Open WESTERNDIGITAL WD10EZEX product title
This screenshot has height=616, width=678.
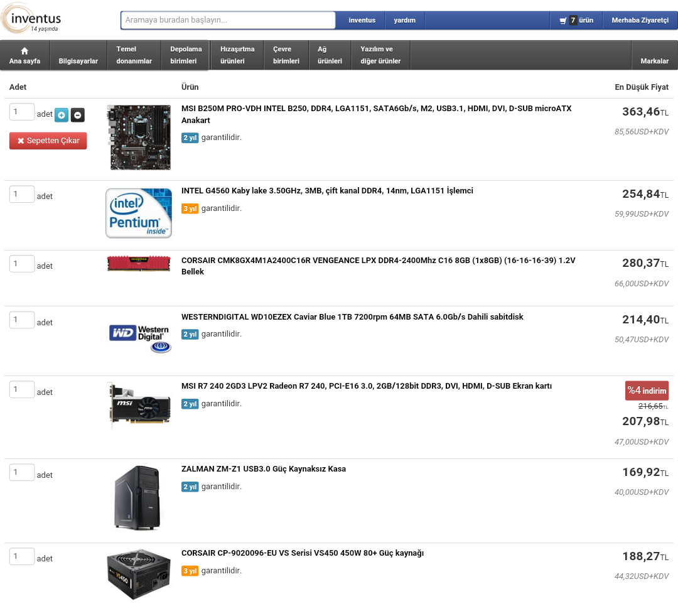352,316
